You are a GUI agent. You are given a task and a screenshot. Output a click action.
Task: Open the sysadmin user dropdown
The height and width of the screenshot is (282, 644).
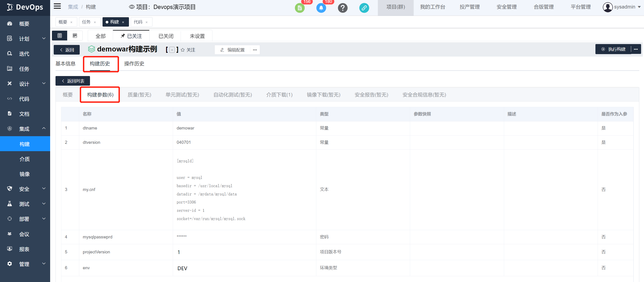tap(621, 7)
